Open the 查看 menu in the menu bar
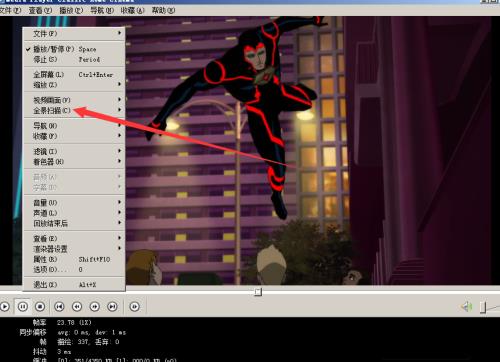 click(x=40, y=10)
